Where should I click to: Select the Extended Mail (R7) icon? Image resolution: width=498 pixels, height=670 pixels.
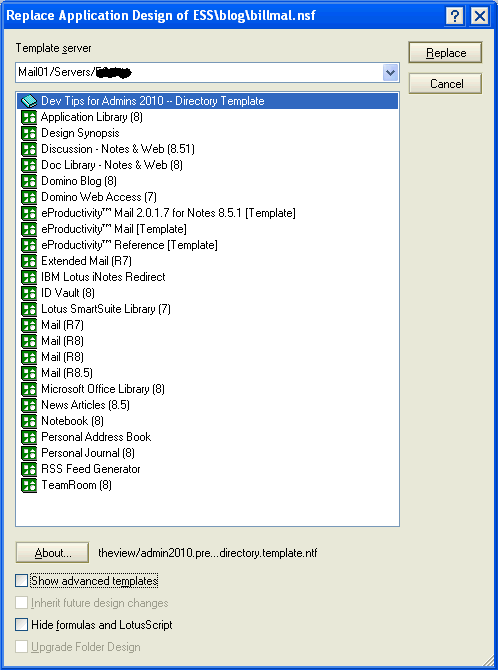29,261
